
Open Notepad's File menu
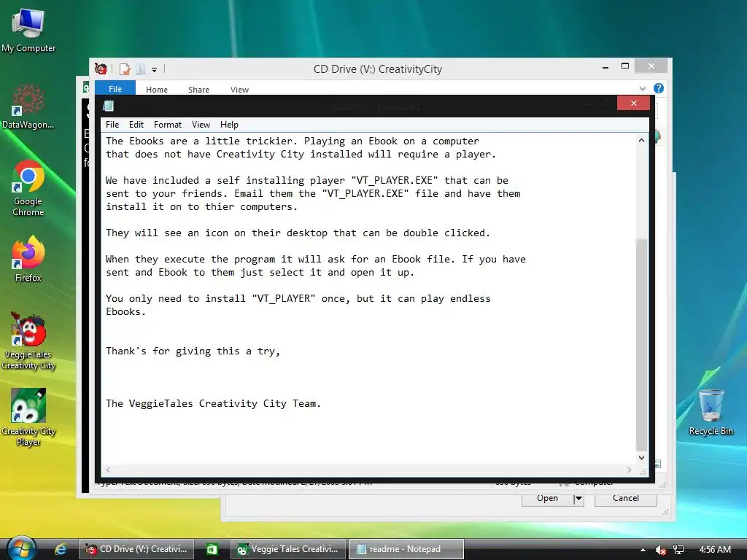click(112, 125)
